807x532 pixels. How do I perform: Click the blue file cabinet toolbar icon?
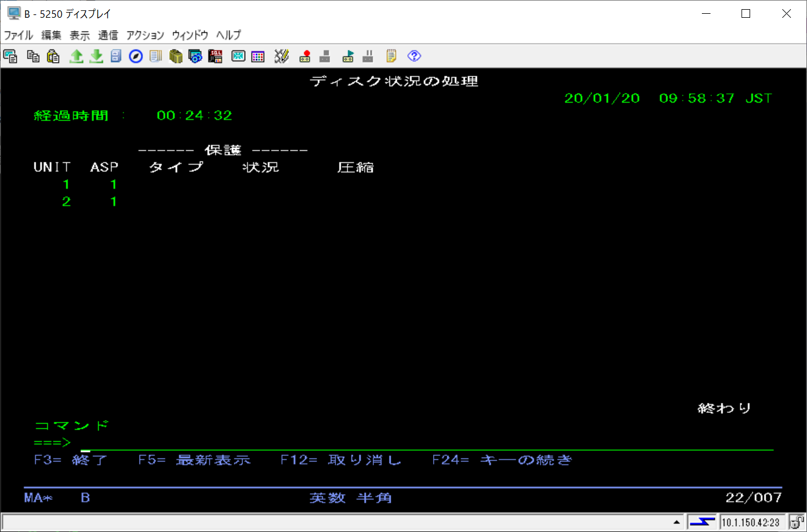(x=116, y=56)
